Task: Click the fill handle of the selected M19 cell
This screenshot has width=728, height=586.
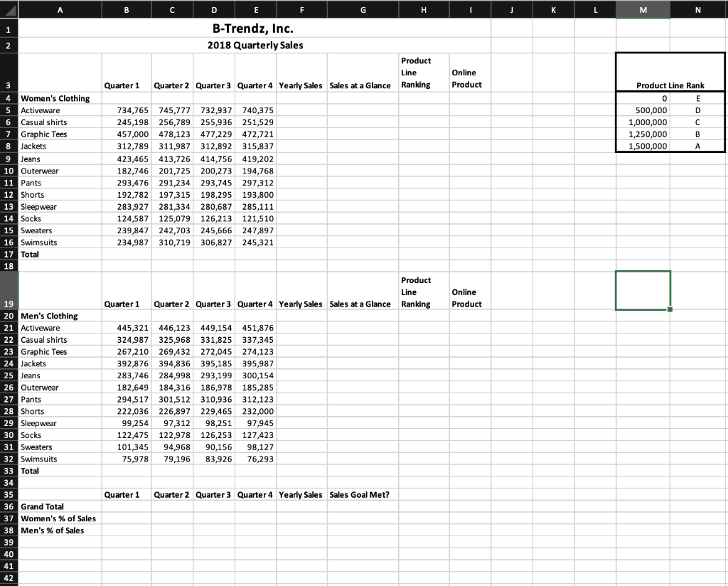Action: [x=669, y=309]
